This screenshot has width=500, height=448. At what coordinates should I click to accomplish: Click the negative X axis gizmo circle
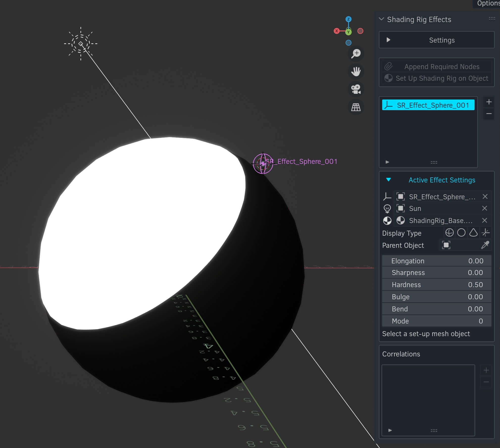click(x=360, y=31)
